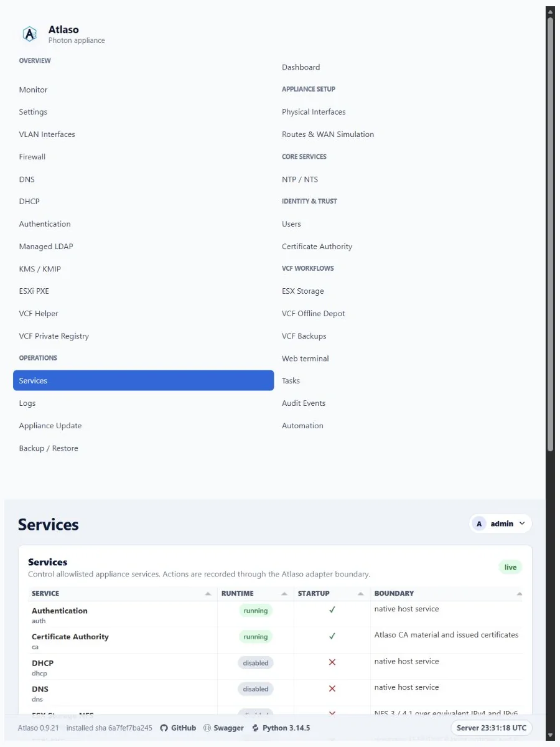Sort the table by the STARTUP column arrow
560x747 pixels.
coord(361,594)
